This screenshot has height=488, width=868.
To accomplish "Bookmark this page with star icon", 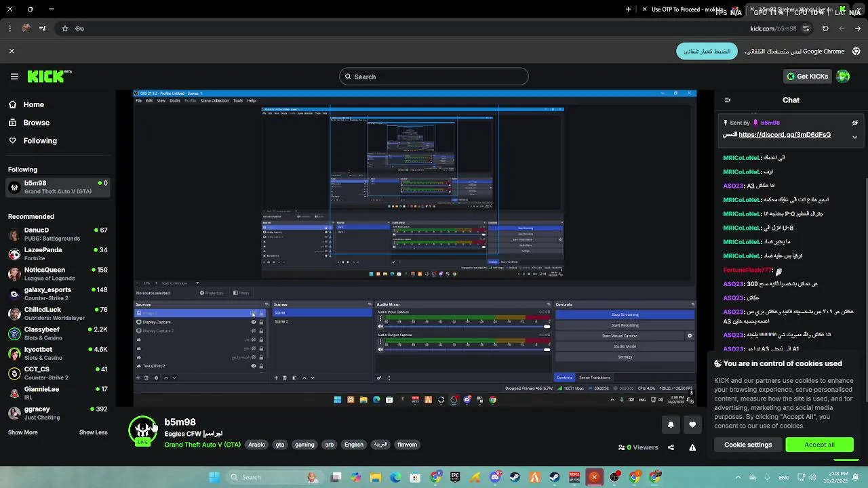I will point(65,28).
